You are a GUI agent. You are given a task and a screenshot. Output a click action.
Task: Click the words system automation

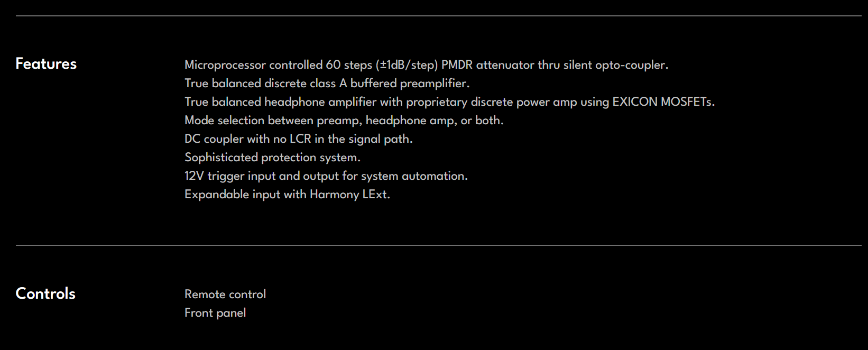(414, 176)
